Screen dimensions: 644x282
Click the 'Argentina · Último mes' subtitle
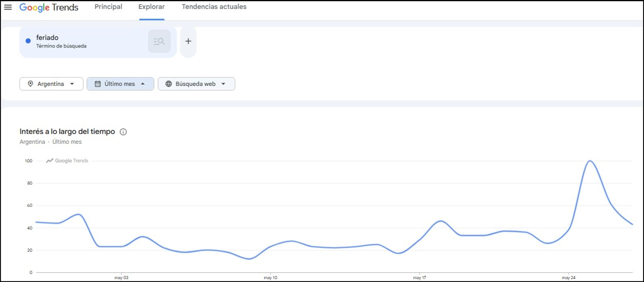click(x=50, y=142)
